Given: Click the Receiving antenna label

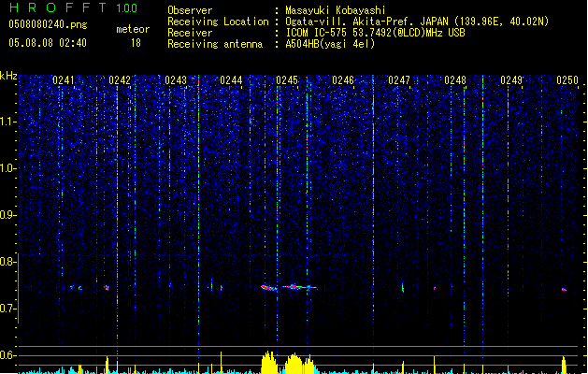Looking at the screenshot, I should coord(215,44).
